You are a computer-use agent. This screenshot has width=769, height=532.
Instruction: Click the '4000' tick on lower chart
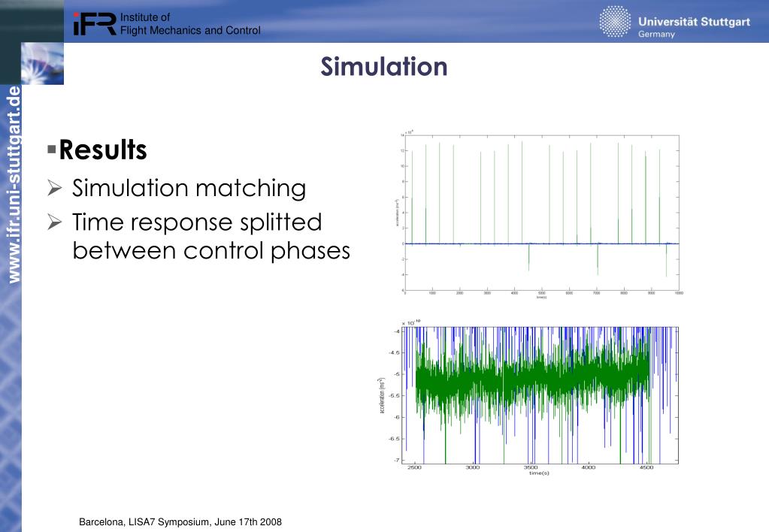click(588, 467)
